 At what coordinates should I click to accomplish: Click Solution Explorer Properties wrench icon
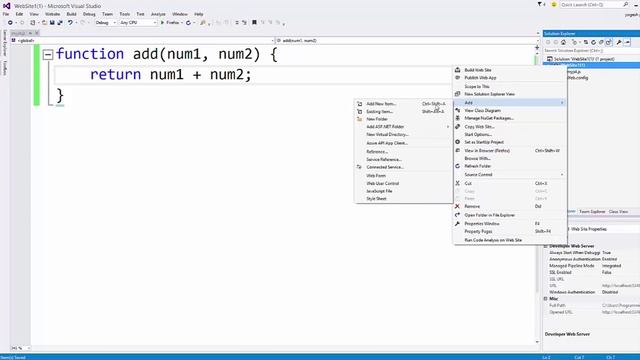pyautogui.click(x=619, y=42)
